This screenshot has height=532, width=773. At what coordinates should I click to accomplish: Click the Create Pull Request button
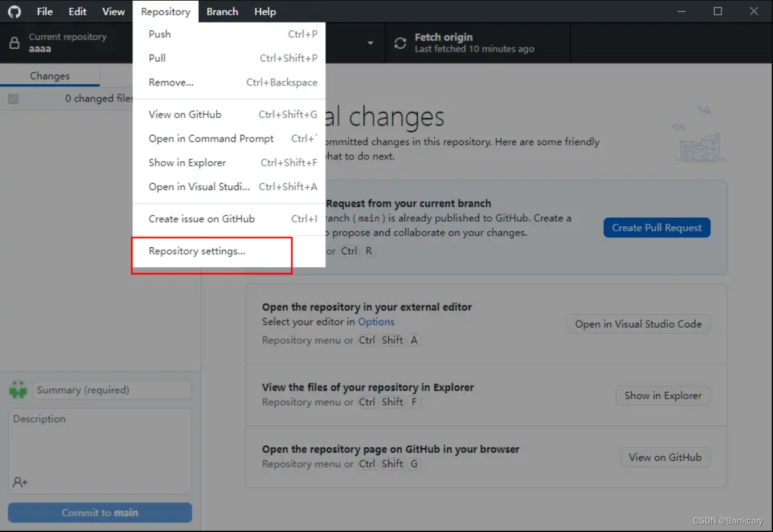tap(657, 227)
